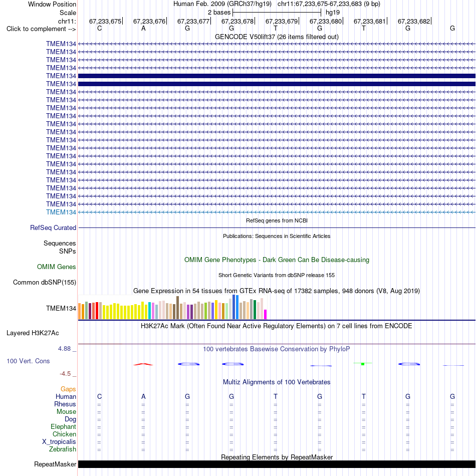This screenshot has width=476, height=476.
Task: Click the '2 bases' scale text
Action: click(219, 13)
